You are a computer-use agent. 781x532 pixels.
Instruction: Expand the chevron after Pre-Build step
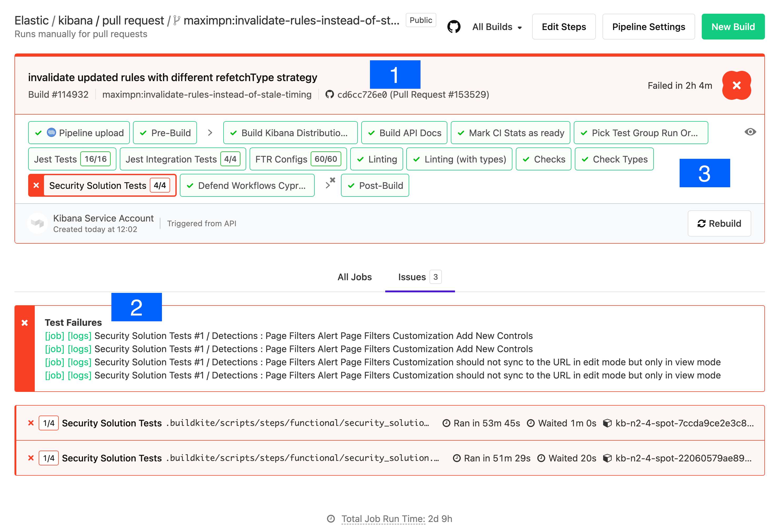coord(210,133)
